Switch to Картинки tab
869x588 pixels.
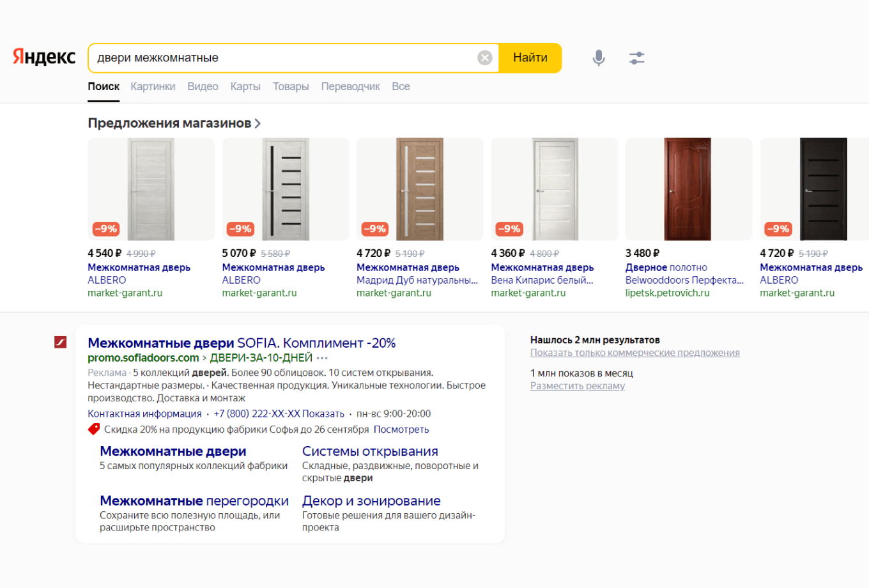coord(153,86)
